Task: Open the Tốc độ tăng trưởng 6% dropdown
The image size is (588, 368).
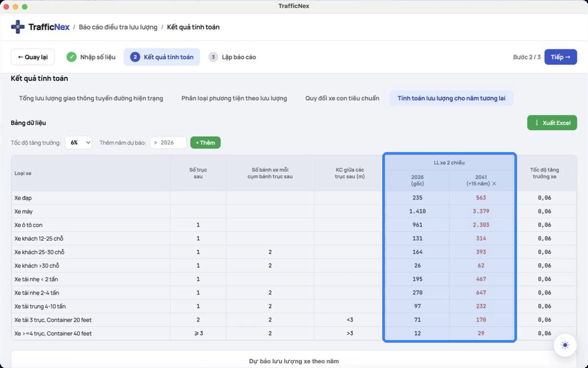Action: click(x=78, y=143)
